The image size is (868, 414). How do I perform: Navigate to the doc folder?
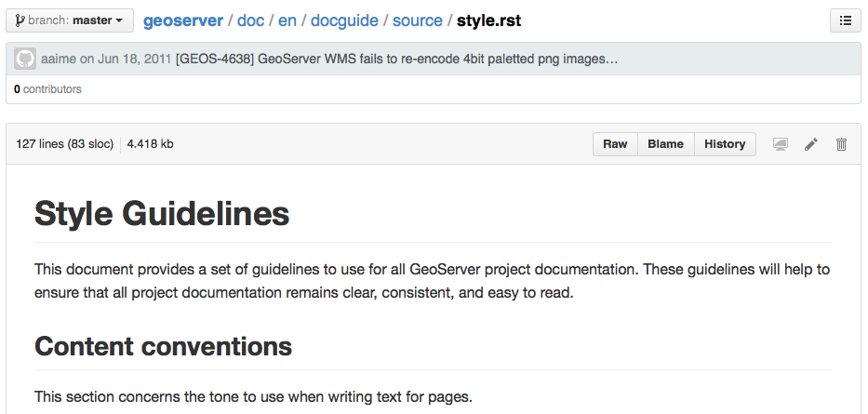pos(250,21)
